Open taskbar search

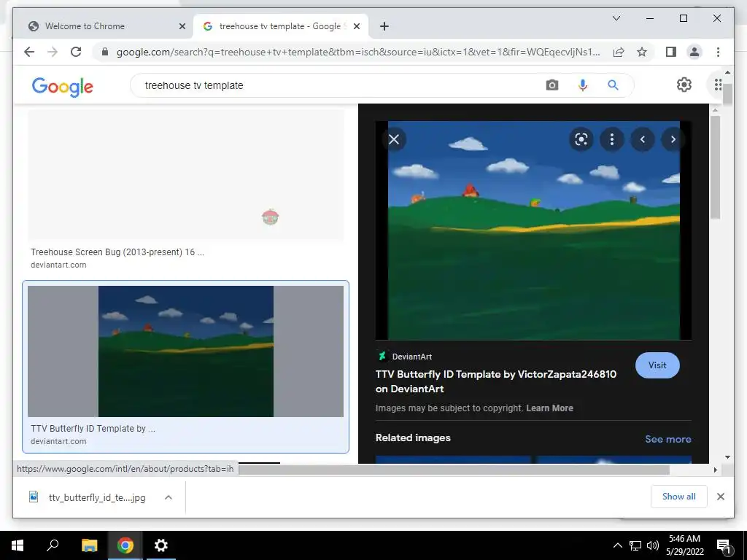tap(53, 545)
